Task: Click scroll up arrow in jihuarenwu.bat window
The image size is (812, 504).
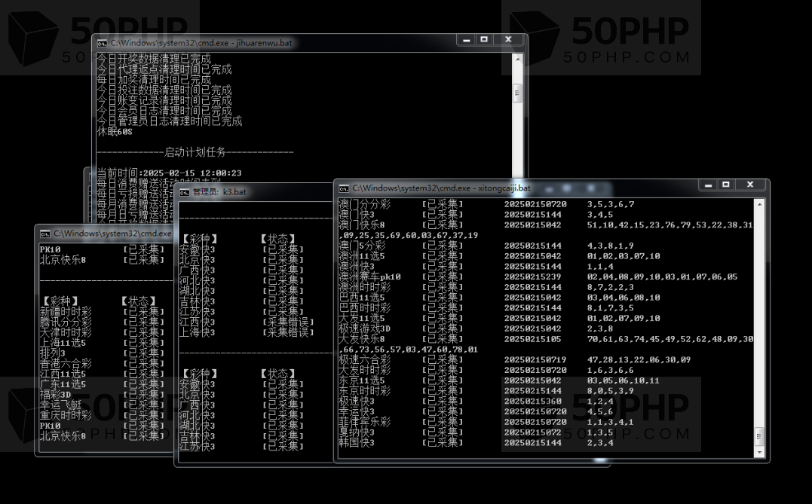Action: pos(517,57)
